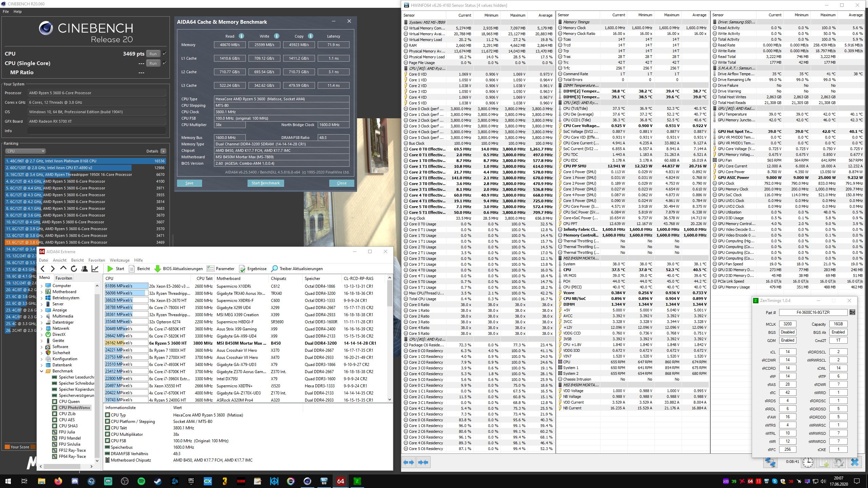Click Close in AIDA64 benchmark dialog
The width and height of the screenshot is (868, 488).
[341, 183]
